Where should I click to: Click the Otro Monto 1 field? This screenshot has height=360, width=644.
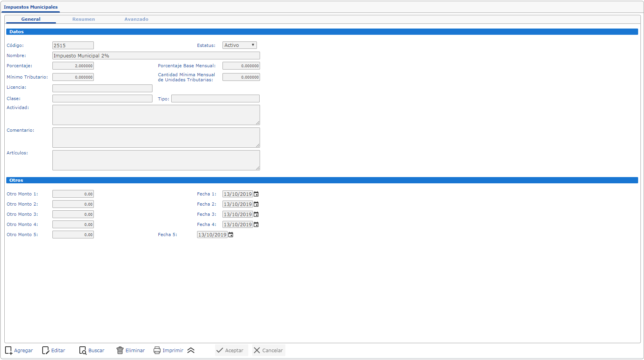coord(73,194)
